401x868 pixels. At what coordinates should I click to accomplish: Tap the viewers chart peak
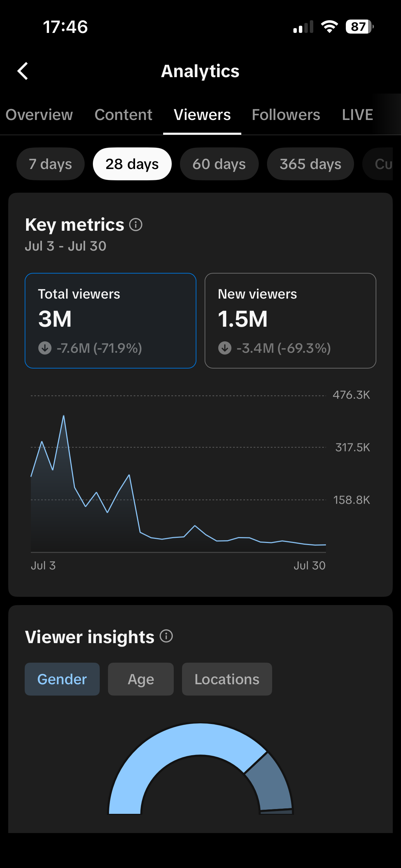64,416
